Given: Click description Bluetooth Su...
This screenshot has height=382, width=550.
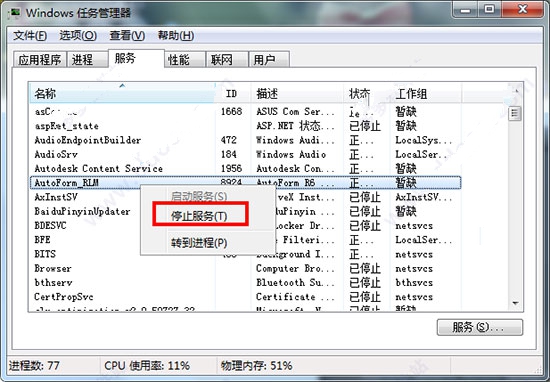Looking at the screenshot, I should click(295, 283).
